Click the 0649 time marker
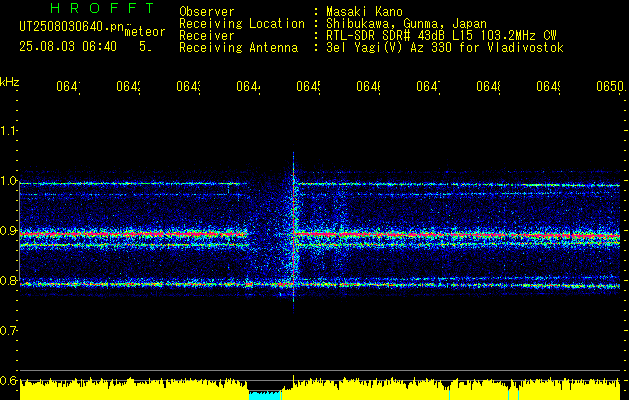 (x=548, y=87)
